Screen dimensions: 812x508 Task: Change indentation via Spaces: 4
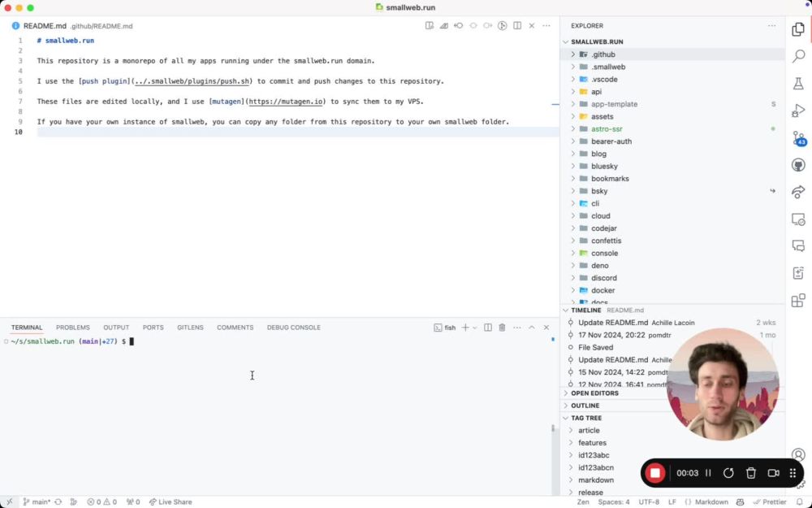[x=614, y=502]
